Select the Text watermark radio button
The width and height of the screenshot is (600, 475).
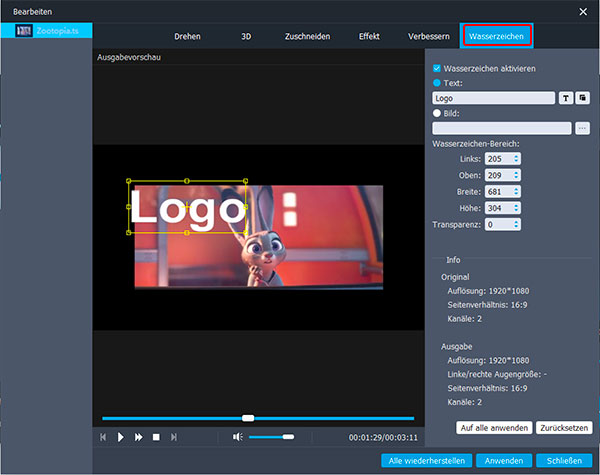437,83
